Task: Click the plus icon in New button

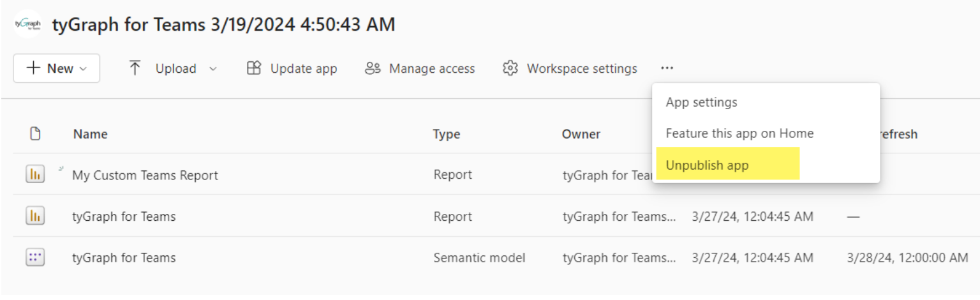Action: pos(33,68)
